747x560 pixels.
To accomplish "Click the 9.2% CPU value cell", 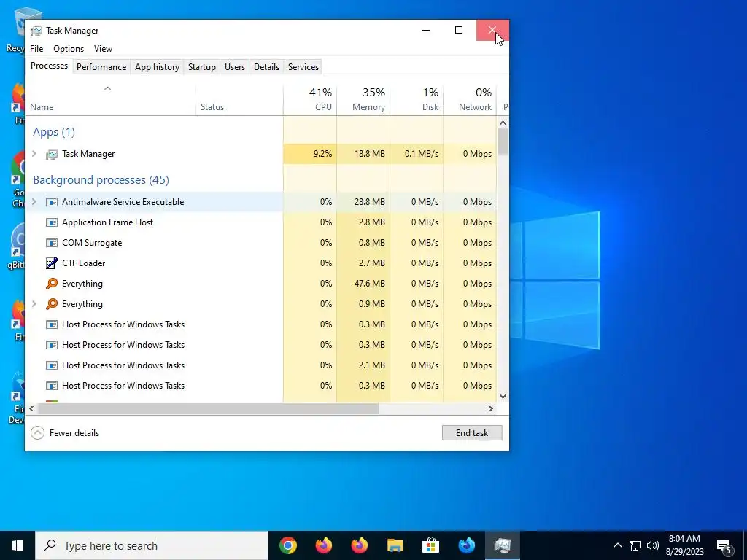I will tap(310, 154).
